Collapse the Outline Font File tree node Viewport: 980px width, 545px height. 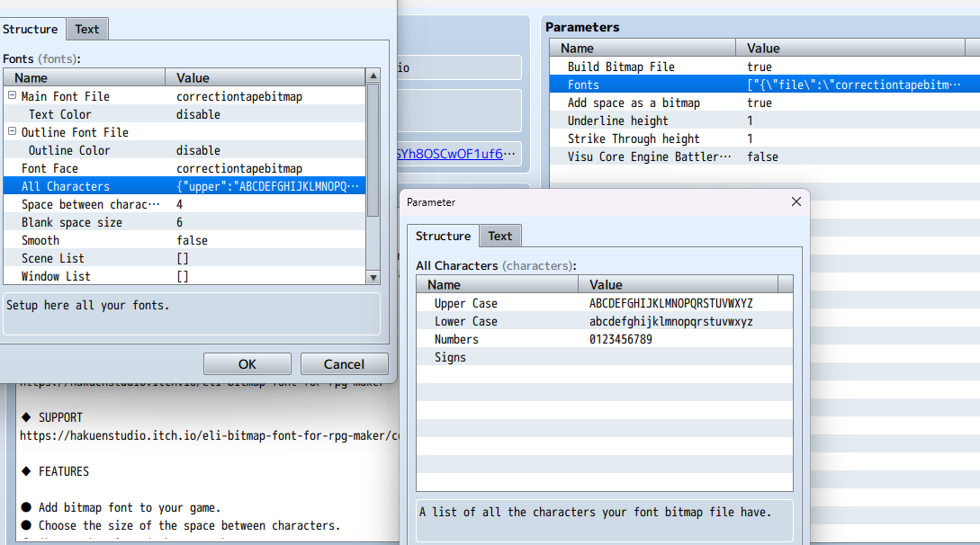tap(12, 131)
